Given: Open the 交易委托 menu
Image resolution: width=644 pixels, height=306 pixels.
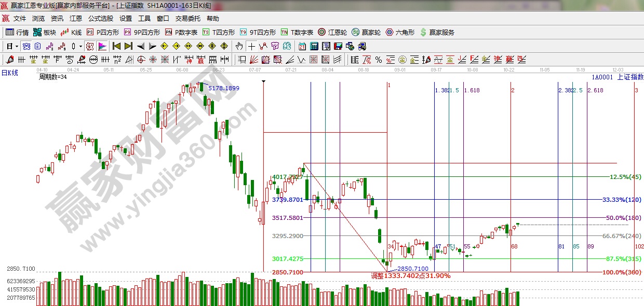Looking at the screenshot, I should [187, 19].
